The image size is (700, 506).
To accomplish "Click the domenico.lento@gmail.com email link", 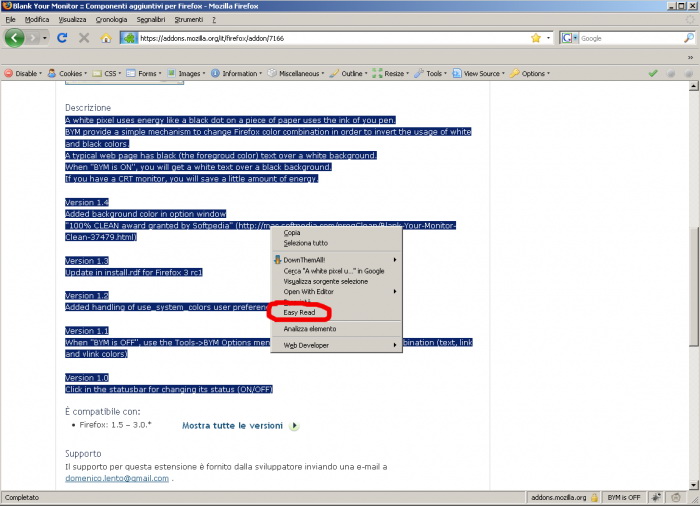I will 117,478.
